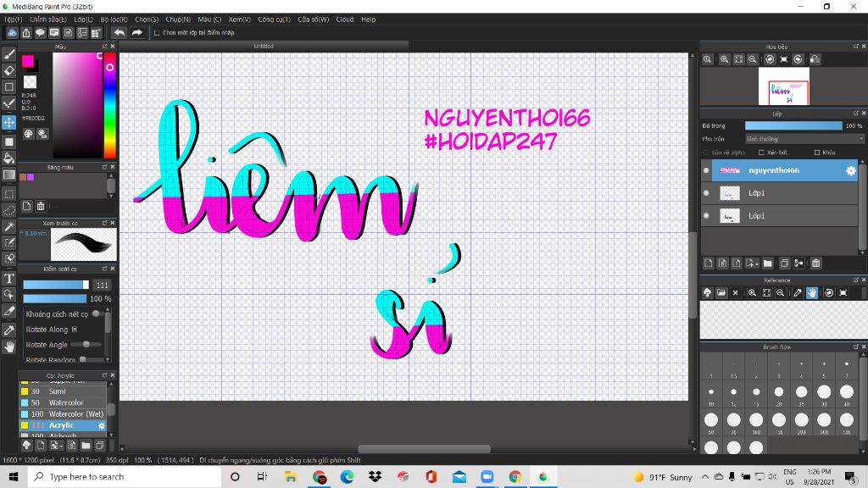The image size is (868, 488).
Task: Delete layer with trash icon in layer panel
Action: (816, 263)
